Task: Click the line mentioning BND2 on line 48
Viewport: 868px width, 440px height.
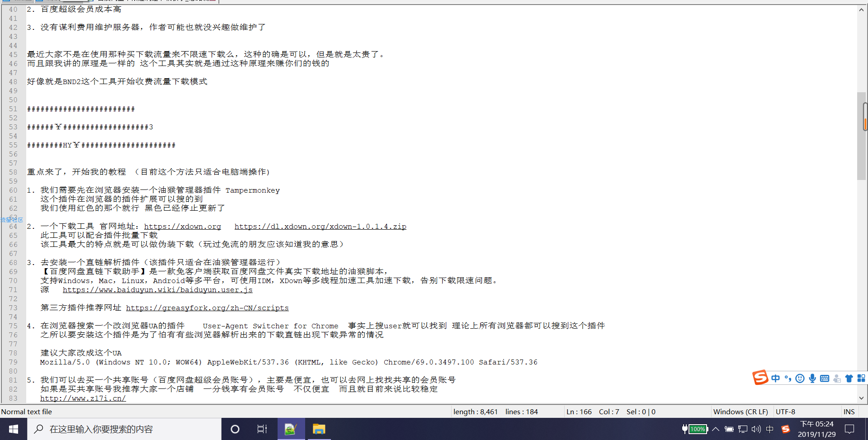Action: click(117, 82)
